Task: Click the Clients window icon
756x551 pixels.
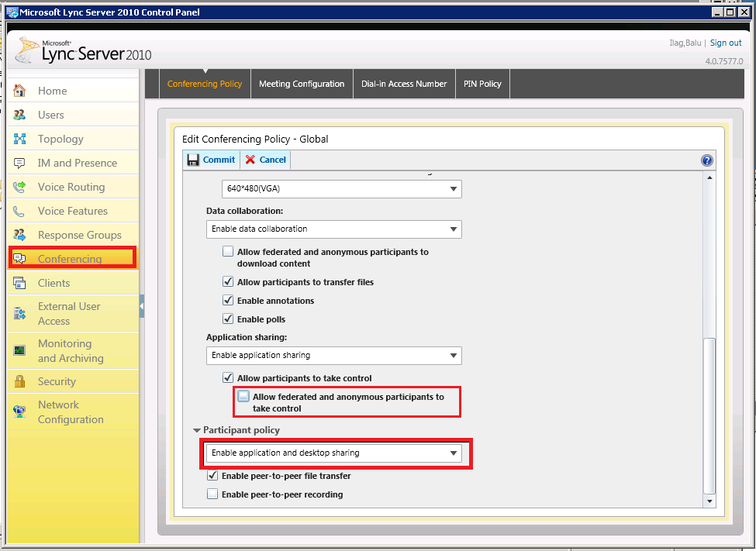Action: click(x=19, y=283)
